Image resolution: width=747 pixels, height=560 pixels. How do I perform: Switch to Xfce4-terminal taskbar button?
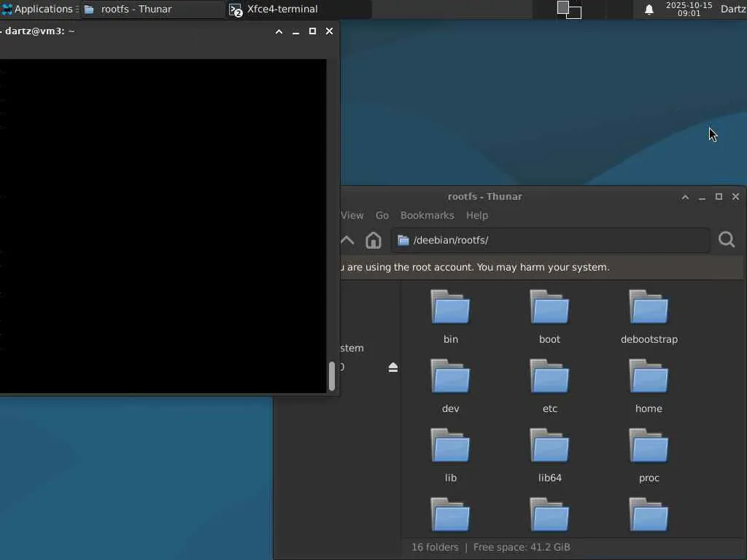[298, 9]
